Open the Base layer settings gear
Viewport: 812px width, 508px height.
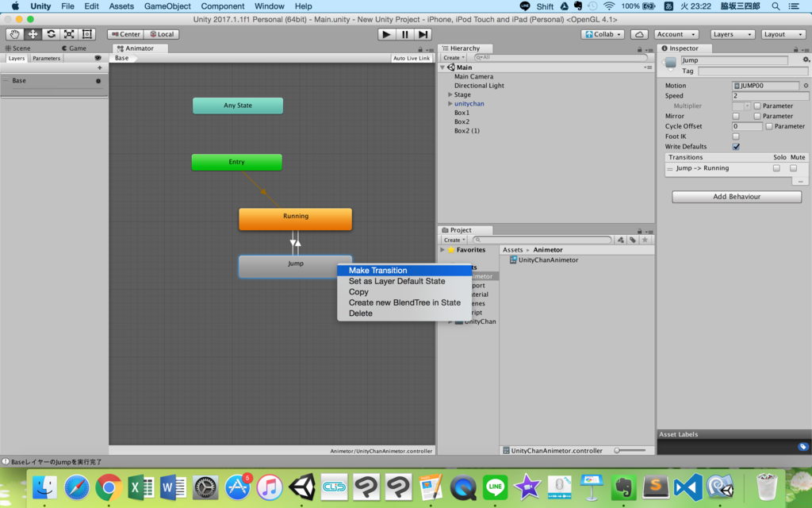click(x=98, y=81)
